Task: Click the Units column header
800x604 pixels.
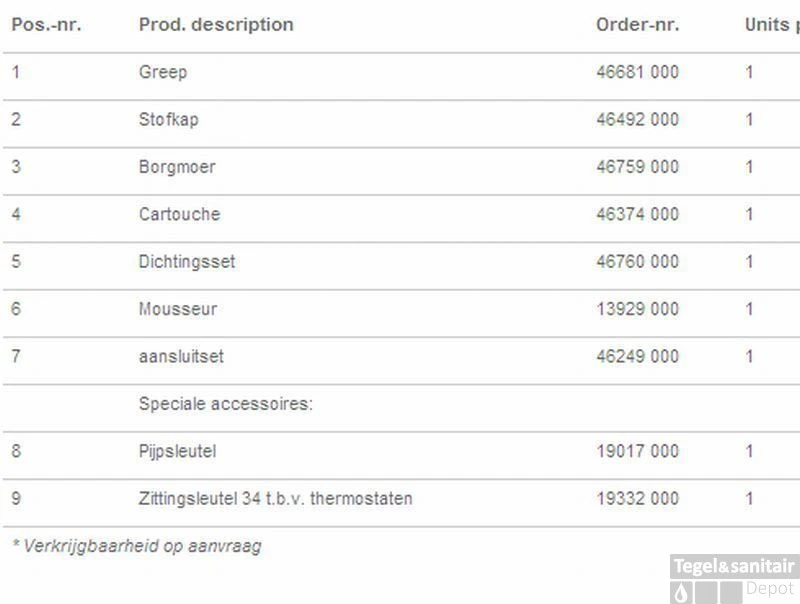Action: 771,25
